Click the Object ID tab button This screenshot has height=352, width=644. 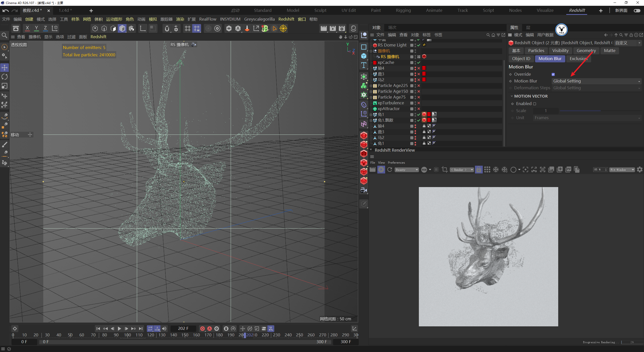(521, 59)
